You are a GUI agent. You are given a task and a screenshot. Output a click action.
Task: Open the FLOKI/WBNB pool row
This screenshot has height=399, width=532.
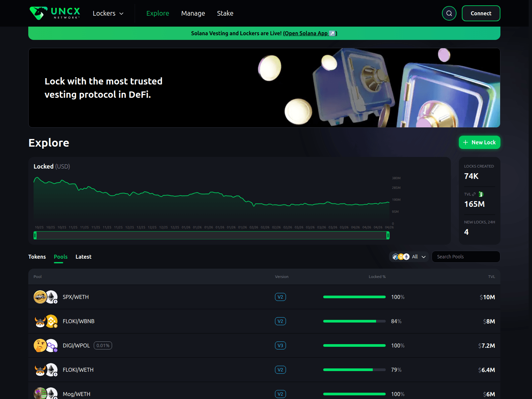[264, 321]
